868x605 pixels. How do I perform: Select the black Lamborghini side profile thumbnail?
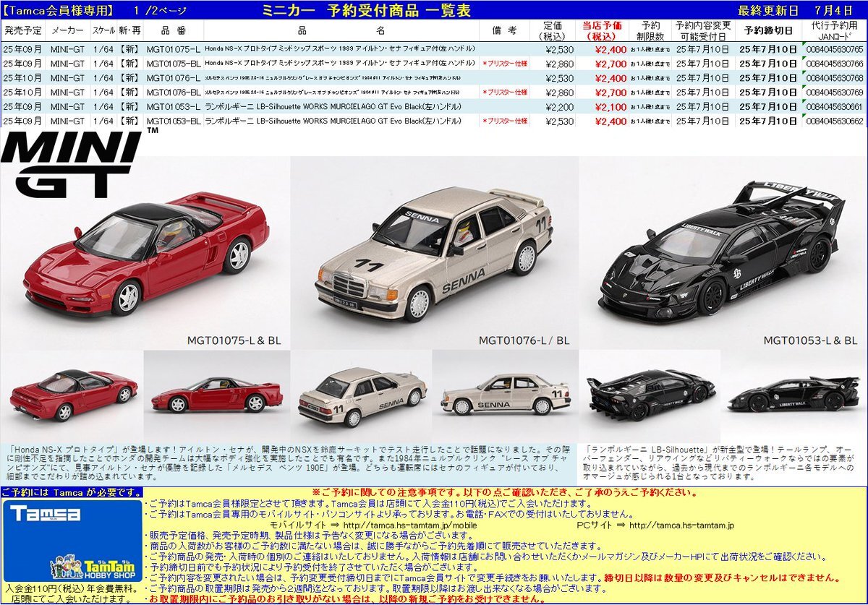pos(794,396)
